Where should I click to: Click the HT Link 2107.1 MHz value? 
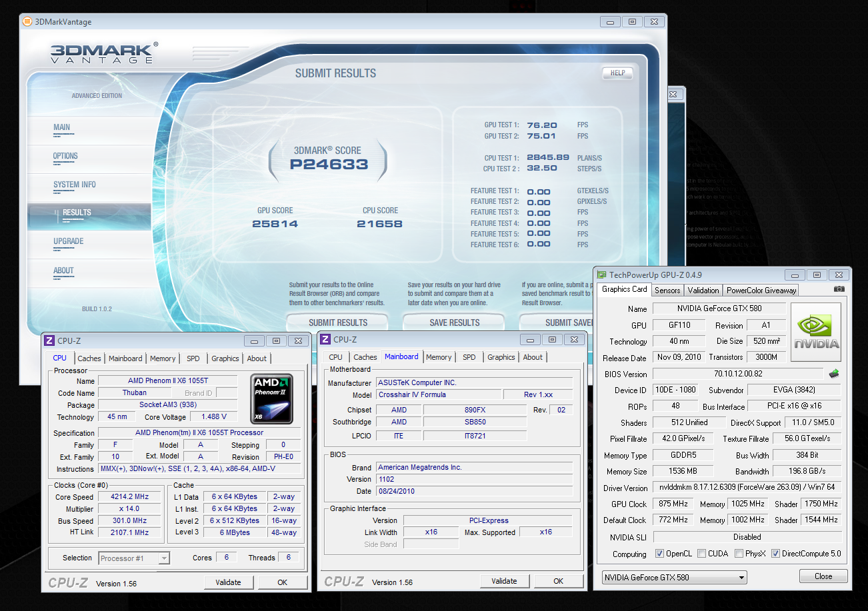[x=130, y=532]
